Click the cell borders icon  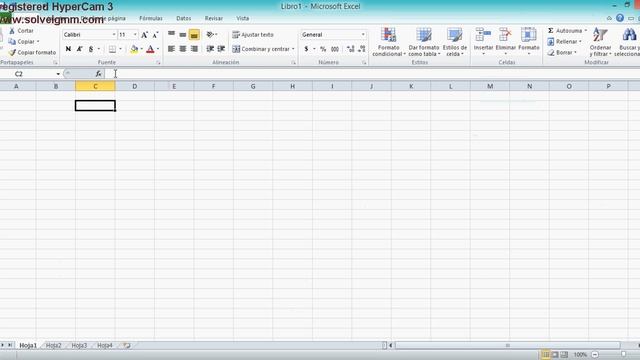pyautogui.click(x=112, y=49)
